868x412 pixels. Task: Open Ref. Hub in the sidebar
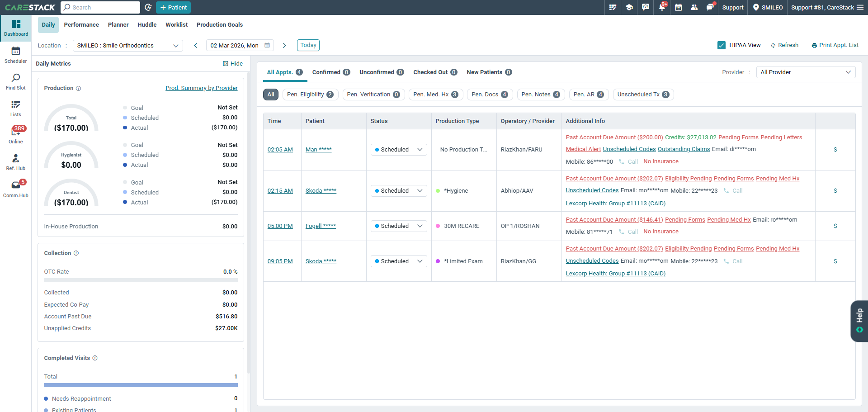click(x=16, y=162)
